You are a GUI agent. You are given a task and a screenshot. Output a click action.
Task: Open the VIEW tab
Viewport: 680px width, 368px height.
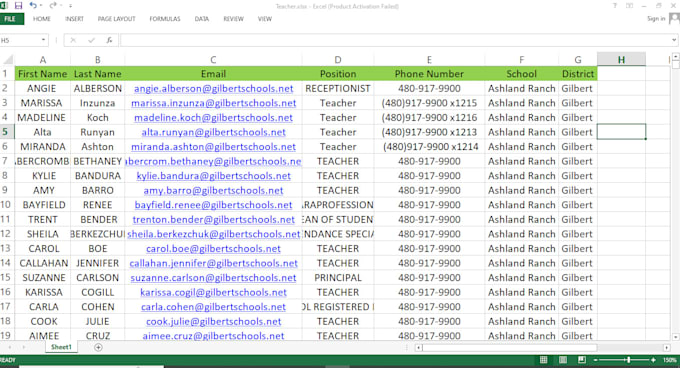point(265,19)
